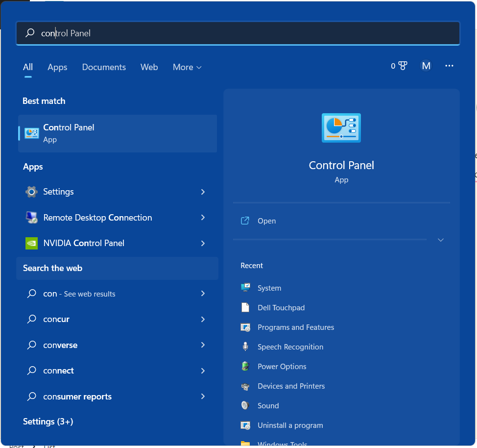Click the magnifier icon beside con web results

(32, 294)
